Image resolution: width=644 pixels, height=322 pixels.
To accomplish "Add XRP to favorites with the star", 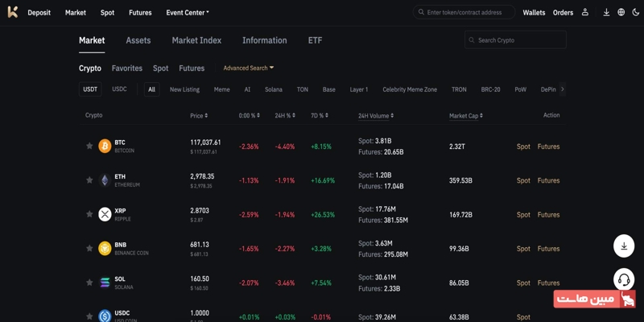I will 89,214.
